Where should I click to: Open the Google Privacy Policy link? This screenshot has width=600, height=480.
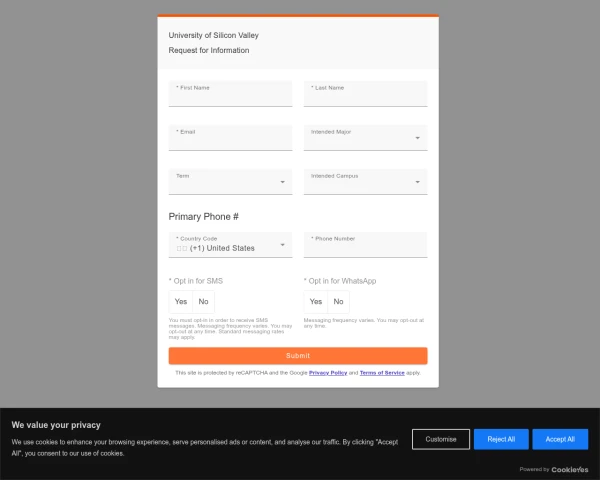[328, 373]
